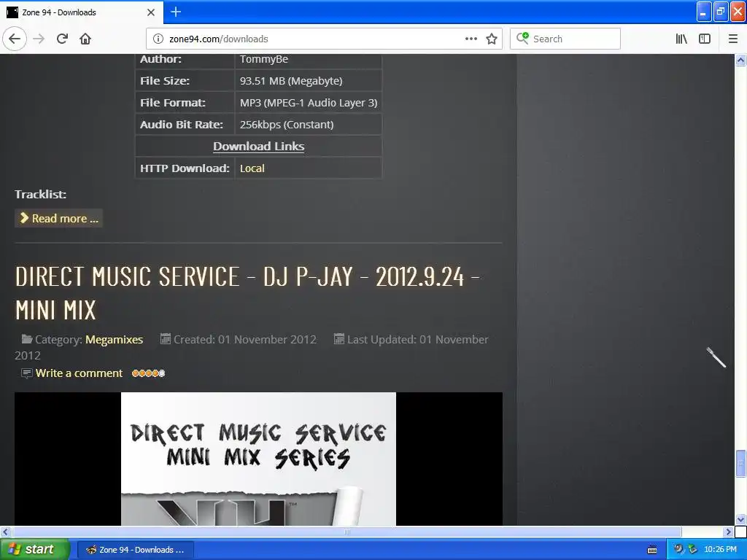This screenshot has height=560, width=747.
Task: Open the Library bookshelf icon
Action: click(x=681, y=39)
